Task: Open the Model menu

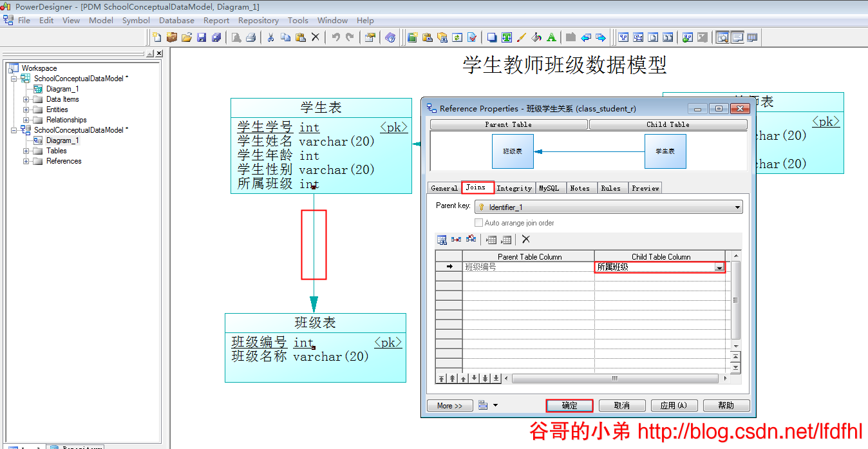Action: click(101, 20)
